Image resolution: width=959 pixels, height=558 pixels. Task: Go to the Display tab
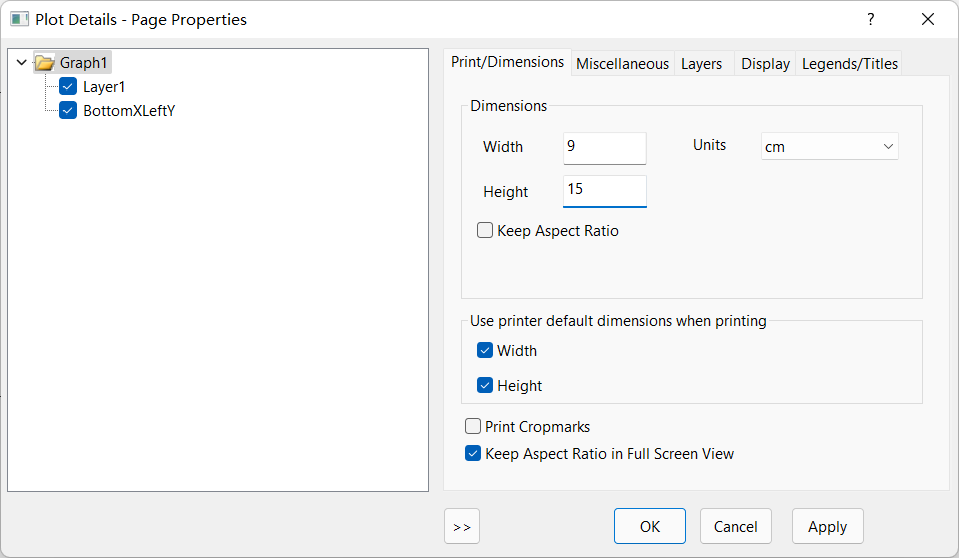(x=765, y=64)
